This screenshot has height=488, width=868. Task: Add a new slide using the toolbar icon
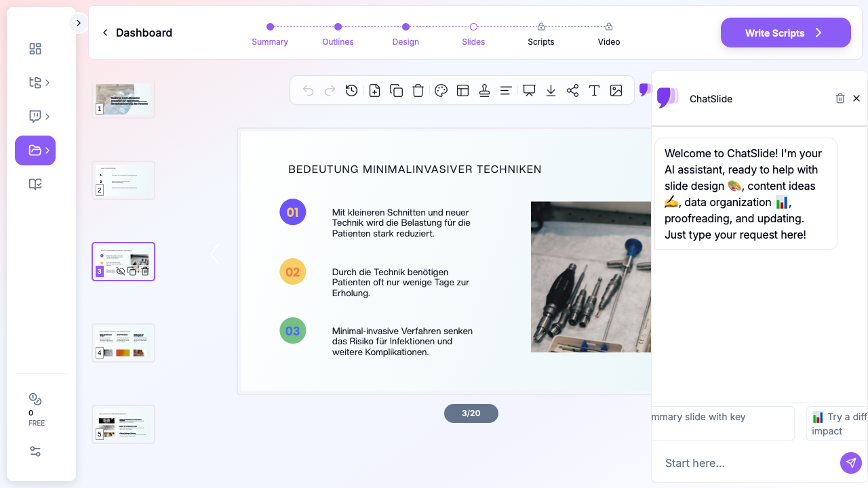pos(374,90)
